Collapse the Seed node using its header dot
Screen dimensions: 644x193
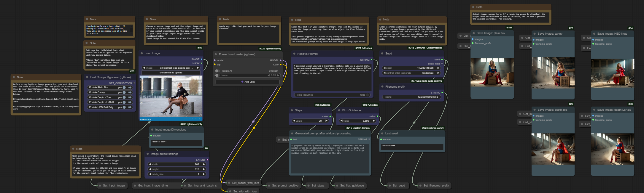point(382,54)
